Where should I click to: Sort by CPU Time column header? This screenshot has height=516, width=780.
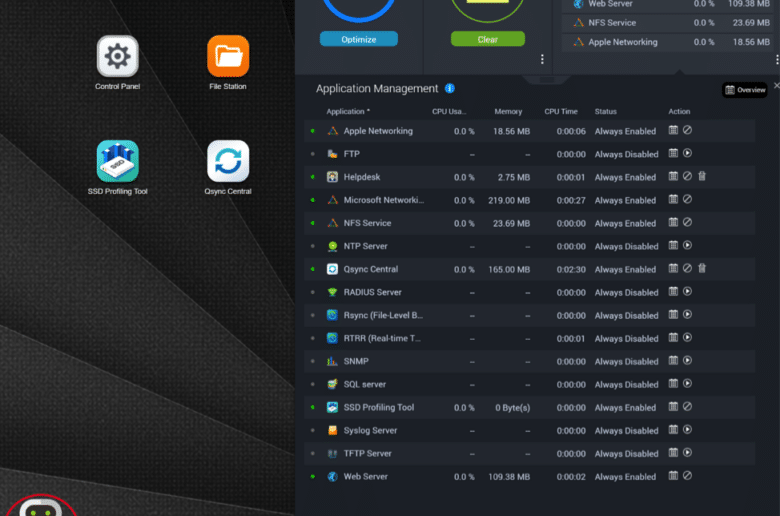pos(561,111)
